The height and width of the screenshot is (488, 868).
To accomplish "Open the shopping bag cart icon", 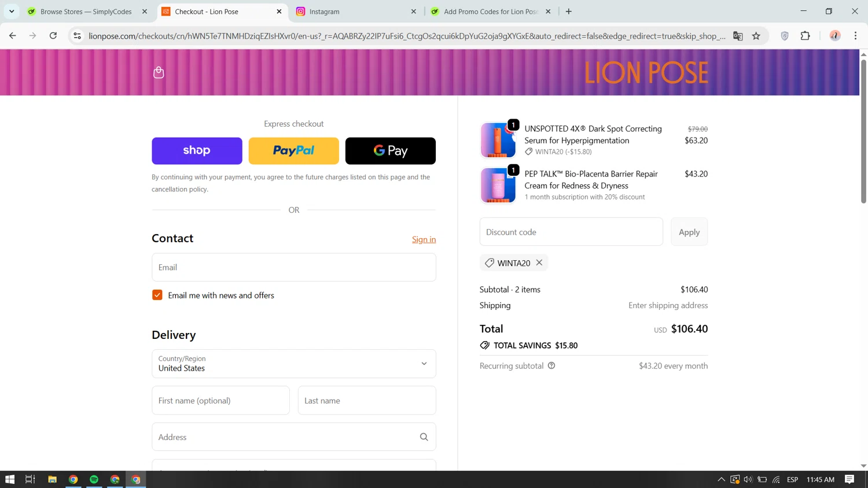I will (159, 72).
